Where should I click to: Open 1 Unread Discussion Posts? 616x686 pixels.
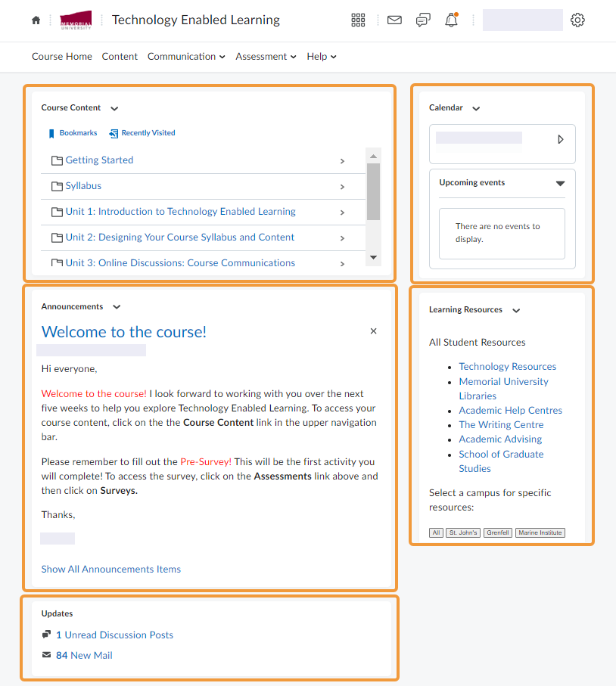(x=115, y=635)
